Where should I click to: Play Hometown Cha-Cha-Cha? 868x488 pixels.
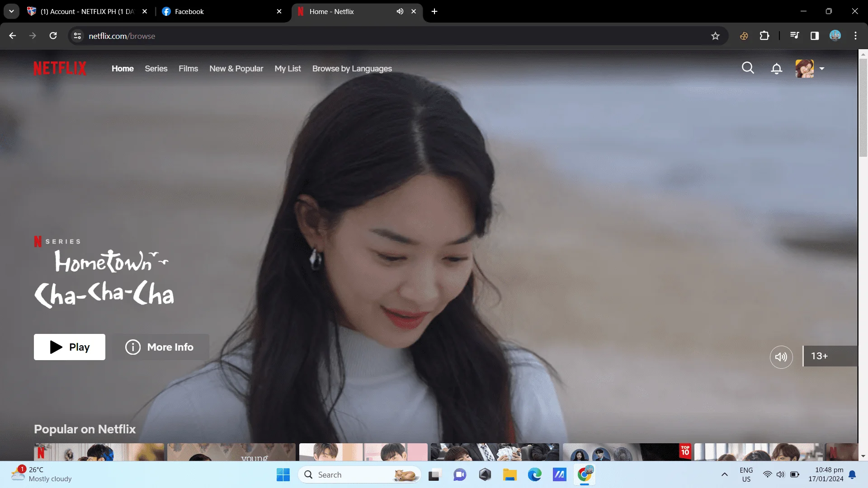pos(70,347)
